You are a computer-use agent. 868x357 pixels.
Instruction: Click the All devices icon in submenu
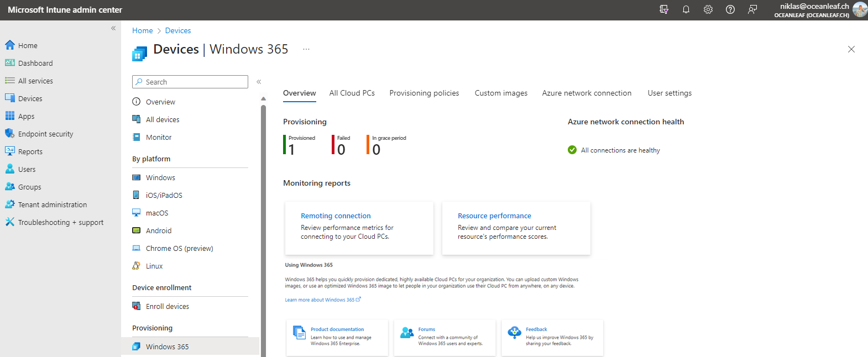click(x=137, y=119)
